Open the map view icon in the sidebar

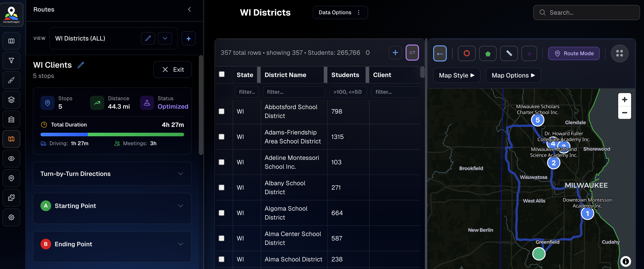click(x=11, y=139)
